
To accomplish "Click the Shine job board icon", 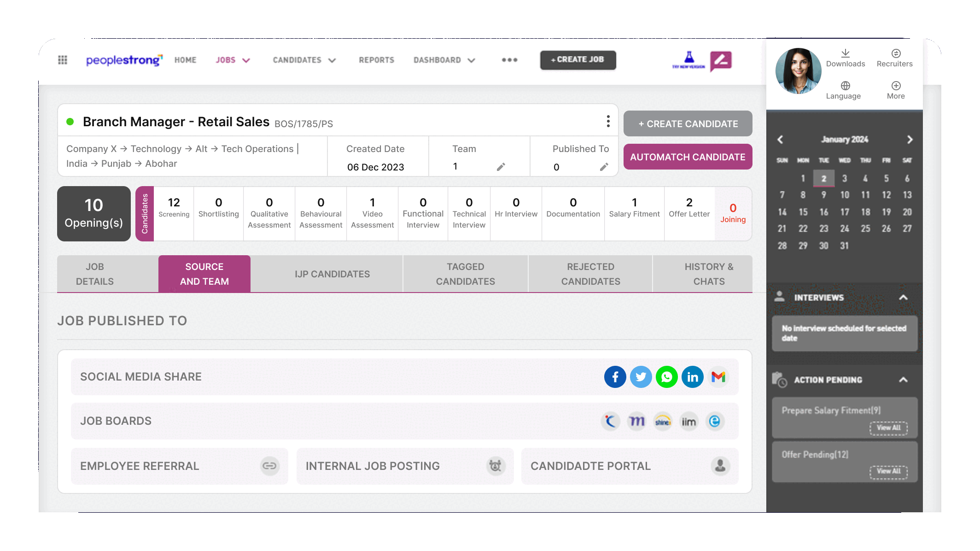I will click(x=663, y=421).
